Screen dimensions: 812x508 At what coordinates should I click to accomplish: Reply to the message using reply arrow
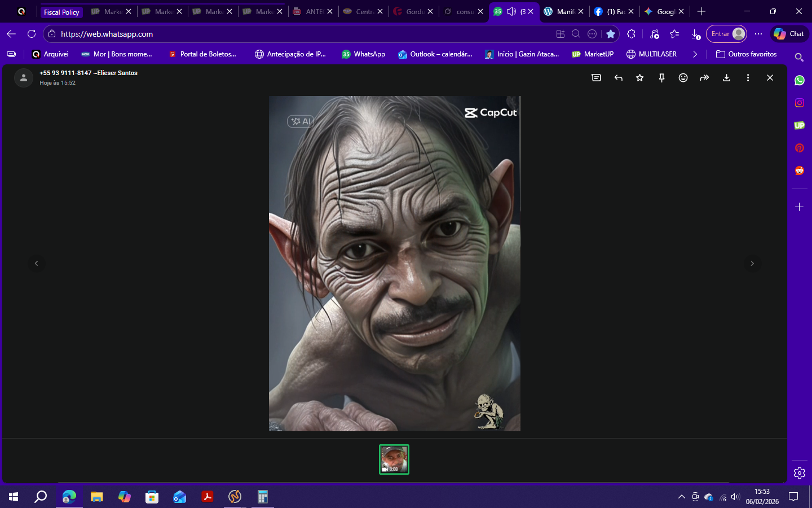click(x=618, y=78)
